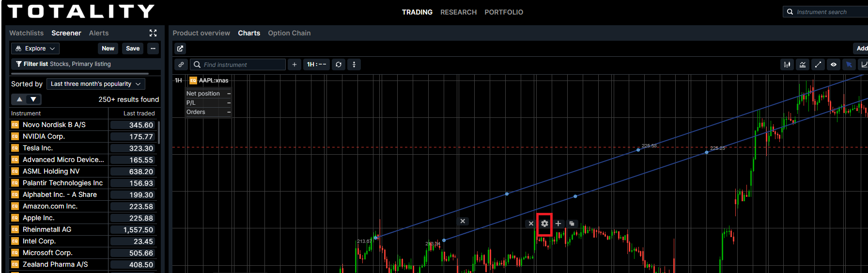Click the AAPL:xnas EQ badge

[193, 80]
